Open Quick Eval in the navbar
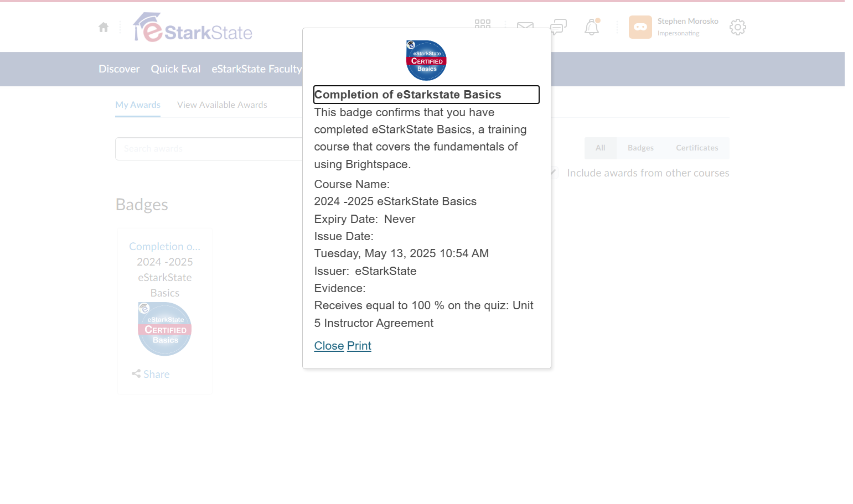853x504 pixels. [x=175, y=69]
